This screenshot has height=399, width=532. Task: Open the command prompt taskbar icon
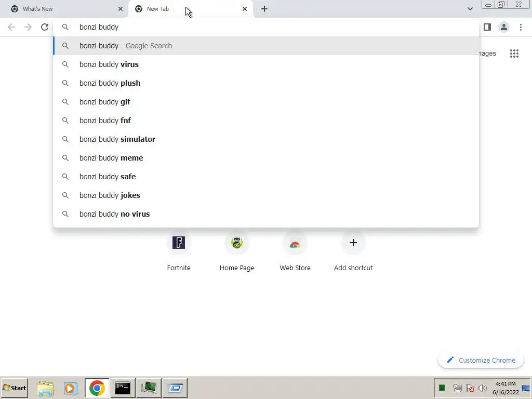coord(123,388)
